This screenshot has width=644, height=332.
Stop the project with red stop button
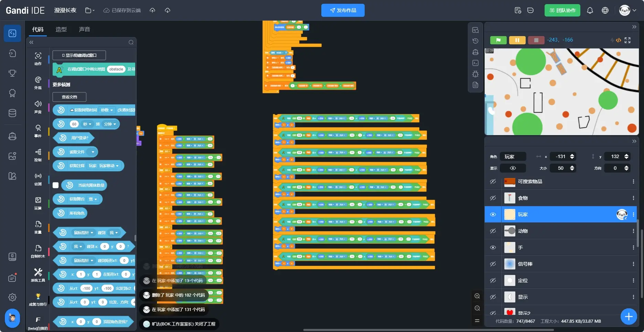click(x=536, y=40)
